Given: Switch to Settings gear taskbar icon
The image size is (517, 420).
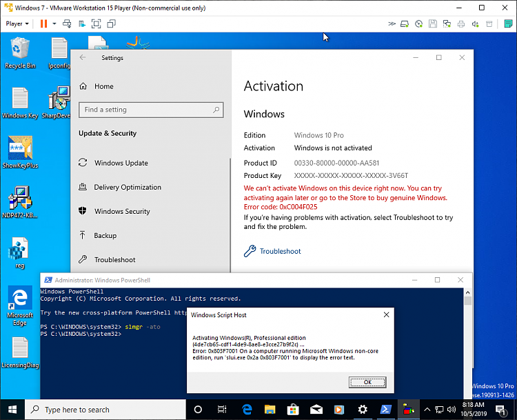Looking at the screenshot, I should point(363,410).
